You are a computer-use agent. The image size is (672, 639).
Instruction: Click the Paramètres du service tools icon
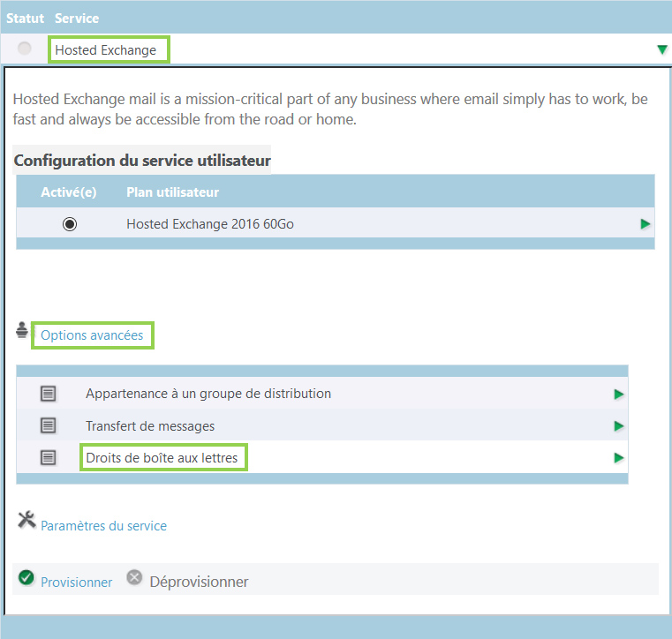click(26, 520)
